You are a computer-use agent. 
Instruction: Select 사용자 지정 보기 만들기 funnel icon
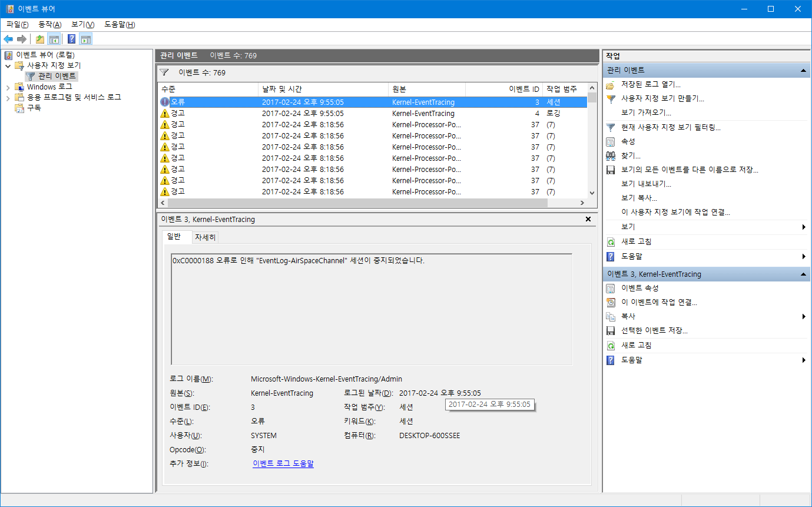coord(611,98)
